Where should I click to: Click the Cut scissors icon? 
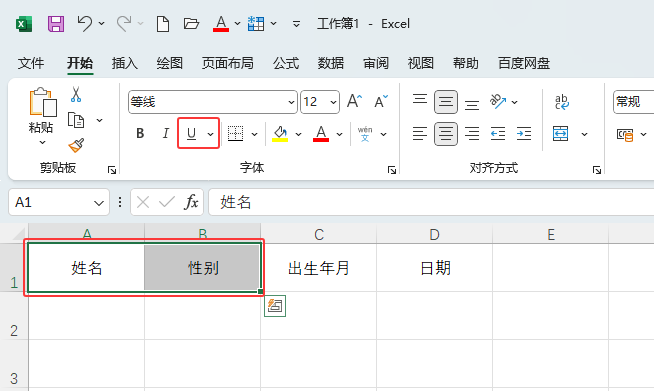pyautogui.click(x=76, y=95)
